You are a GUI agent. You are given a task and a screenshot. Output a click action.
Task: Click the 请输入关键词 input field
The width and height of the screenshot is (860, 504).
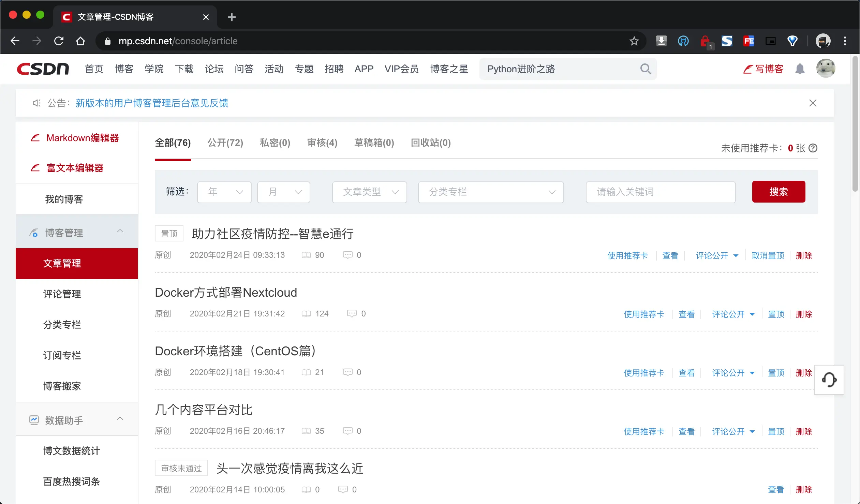[661, 192]
